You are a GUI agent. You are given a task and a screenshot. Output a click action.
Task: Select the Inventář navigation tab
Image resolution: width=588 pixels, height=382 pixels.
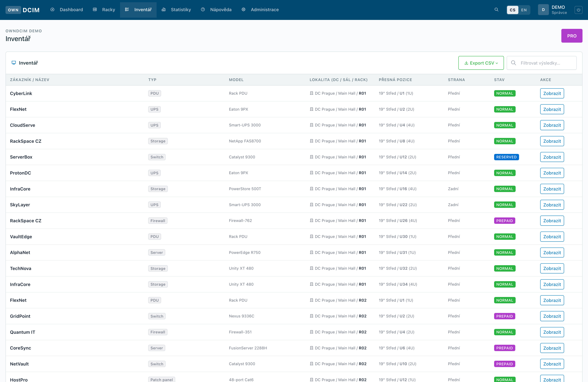tap(138, 10)
